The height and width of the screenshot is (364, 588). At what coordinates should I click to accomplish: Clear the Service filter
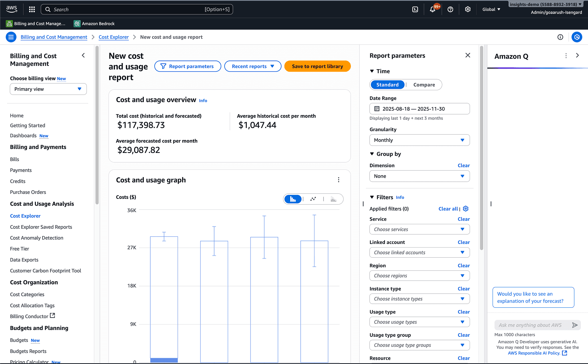464,219
